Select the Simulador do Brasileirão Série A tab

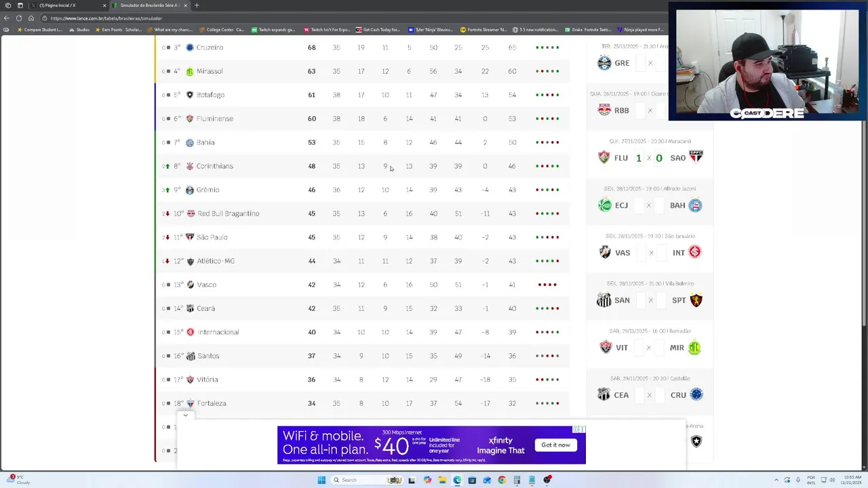tap(149, 5)
